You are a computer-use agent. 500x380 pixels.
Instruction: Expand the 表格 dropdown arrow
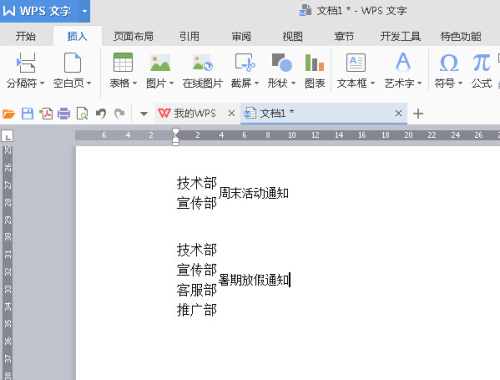135,83
